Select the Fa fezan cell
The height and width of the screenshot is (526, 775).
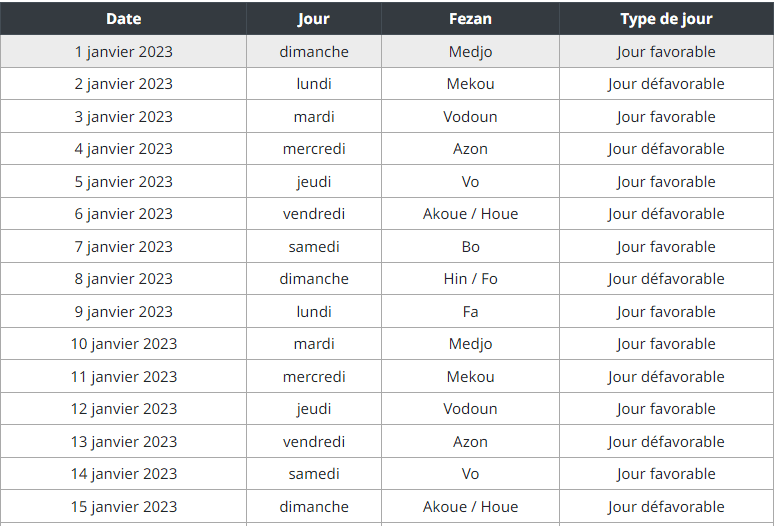tap(470, 312)
